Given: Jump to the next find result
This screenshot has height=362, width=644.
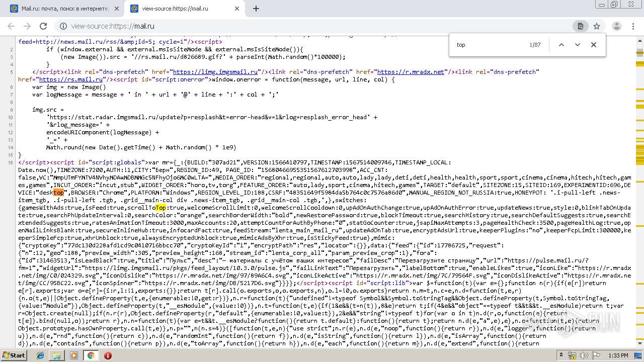Looking at the screenshot, I should pos(578,45).
